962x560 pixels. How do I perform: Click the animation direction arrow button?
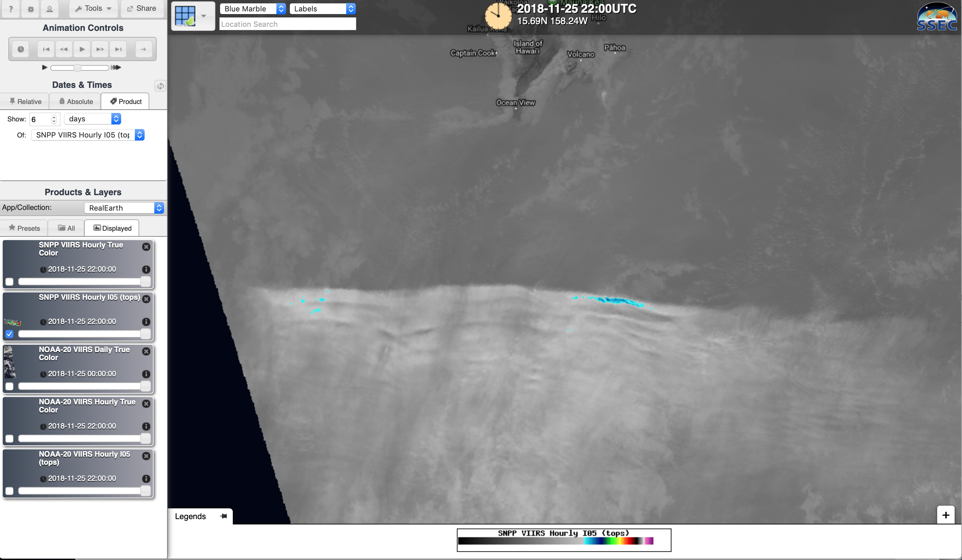click(x=144, y=49)
